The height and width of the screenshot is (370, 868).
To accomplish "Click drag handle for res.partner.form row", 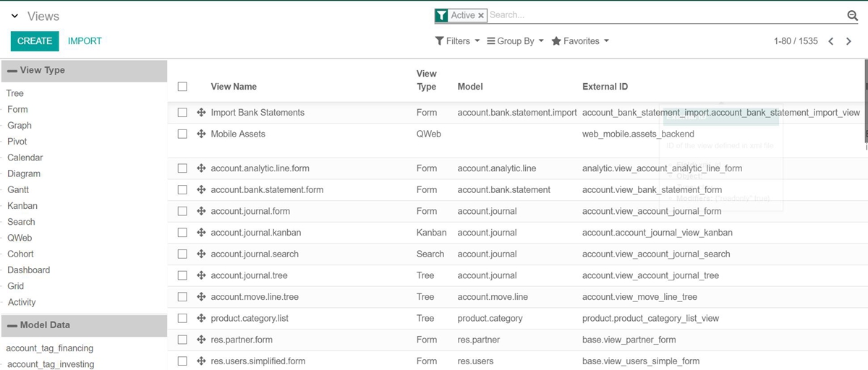I will [x=202, y=340].
